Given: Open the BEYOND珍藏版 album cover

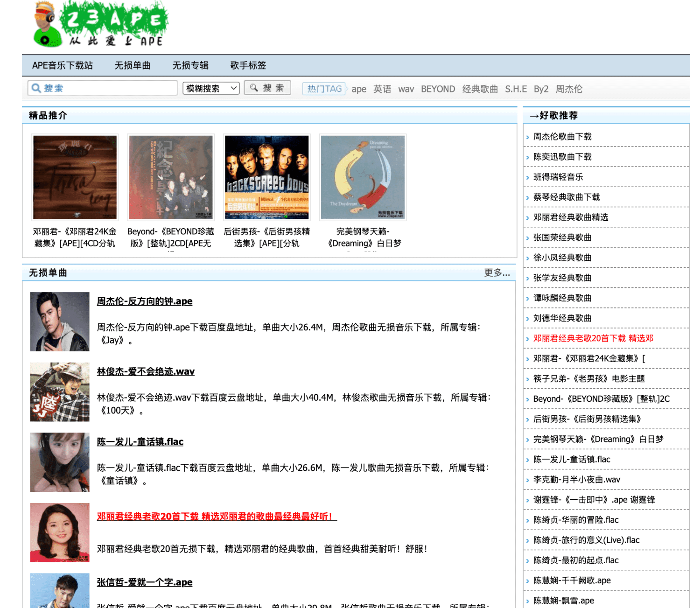Looking at the screenshot, I should click(x=171, y=177).
